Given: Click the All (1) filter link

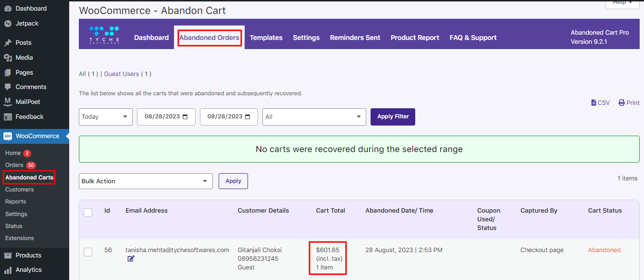Looking at the screenshot, I should pos(82,74).
